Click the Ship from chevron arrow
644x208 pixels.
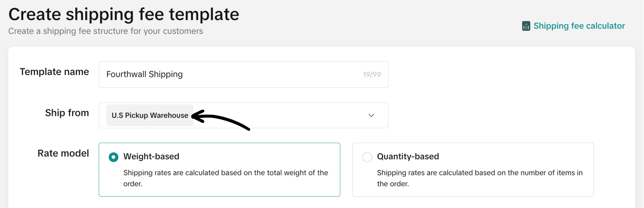(x=371, y=115)
